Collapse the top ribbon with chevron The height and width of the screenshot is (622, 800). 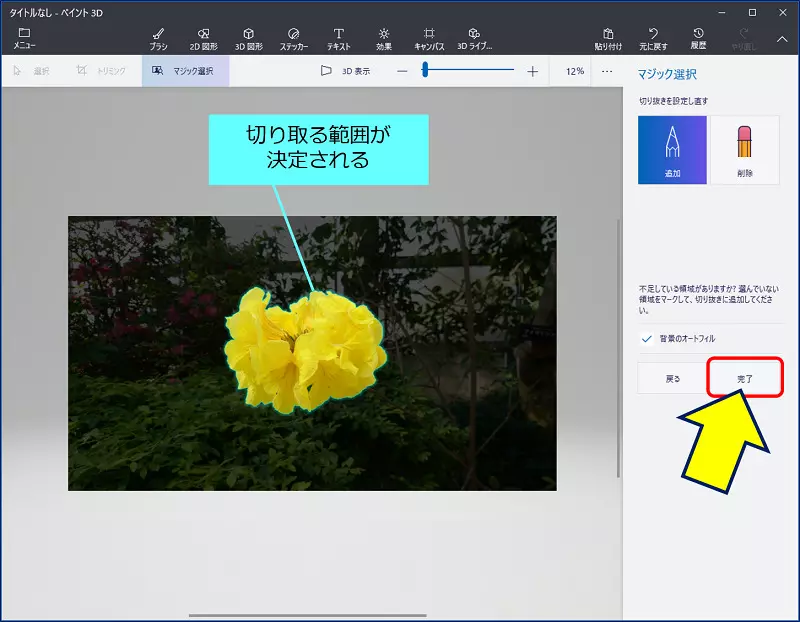tap(782, 39)
